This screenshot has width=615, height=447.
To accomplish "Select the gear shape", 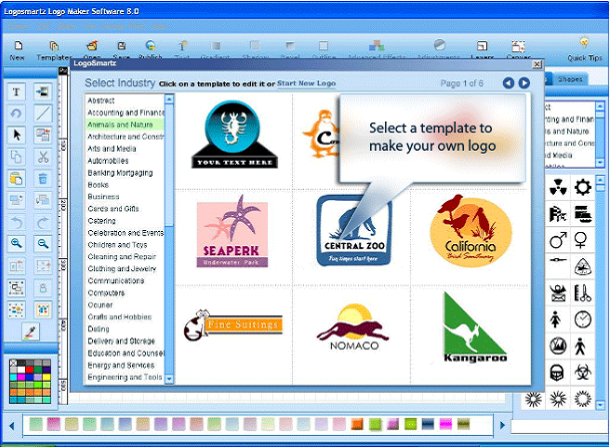I will point(583,187).
